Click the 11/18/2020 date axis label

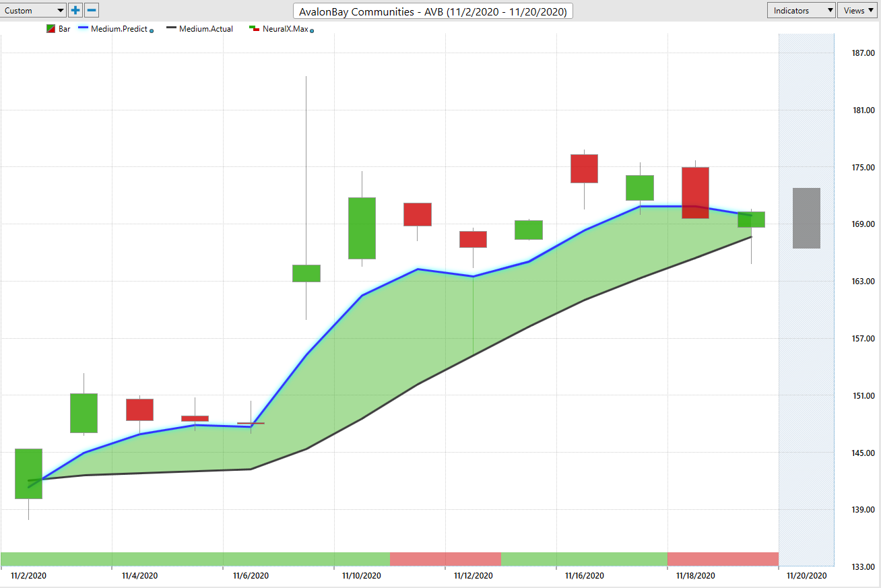(696, 576)
